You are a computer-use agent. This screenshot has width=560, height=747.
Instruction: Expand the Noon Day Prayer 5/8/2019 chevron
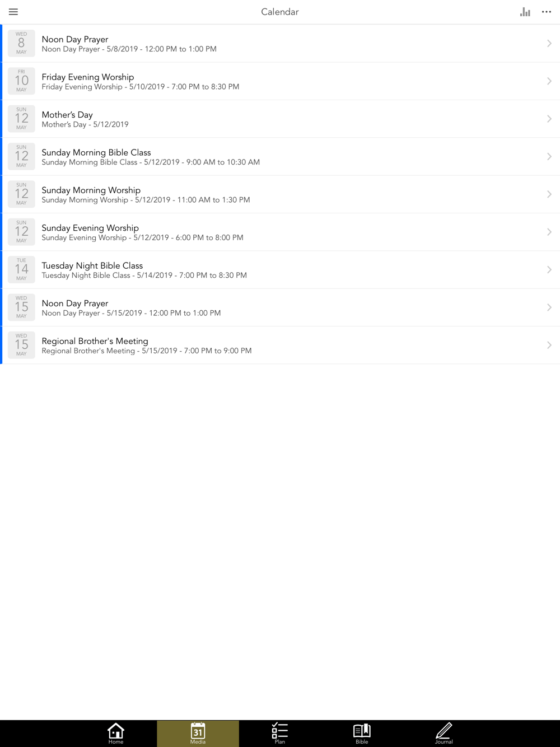click(549, 44)
